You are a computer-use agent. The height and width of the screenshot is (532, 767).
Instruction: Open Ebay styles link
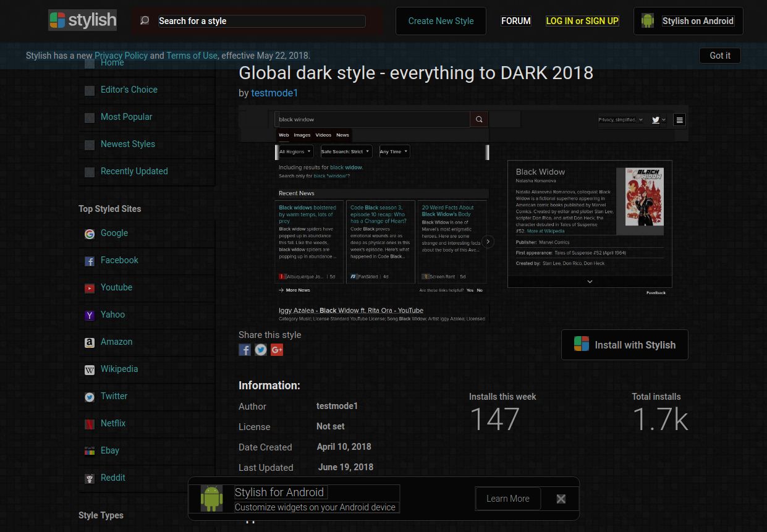click(110, 450)
